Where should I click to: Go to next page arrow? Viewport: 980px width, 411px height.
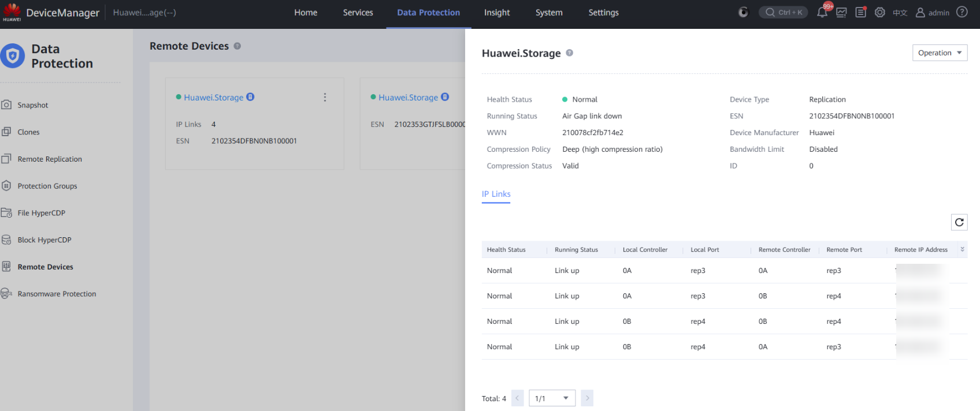(x=587, y=398)
